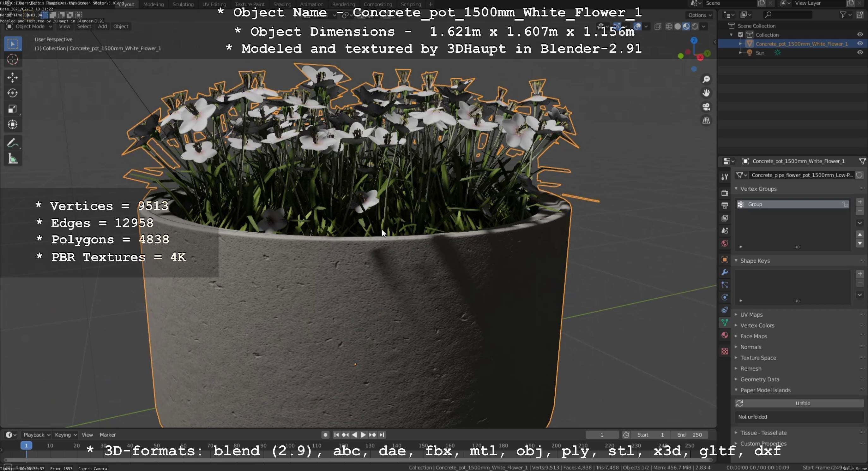868x471 pixels.
Task: Select the Scale tool
Action: click(13, 109)
